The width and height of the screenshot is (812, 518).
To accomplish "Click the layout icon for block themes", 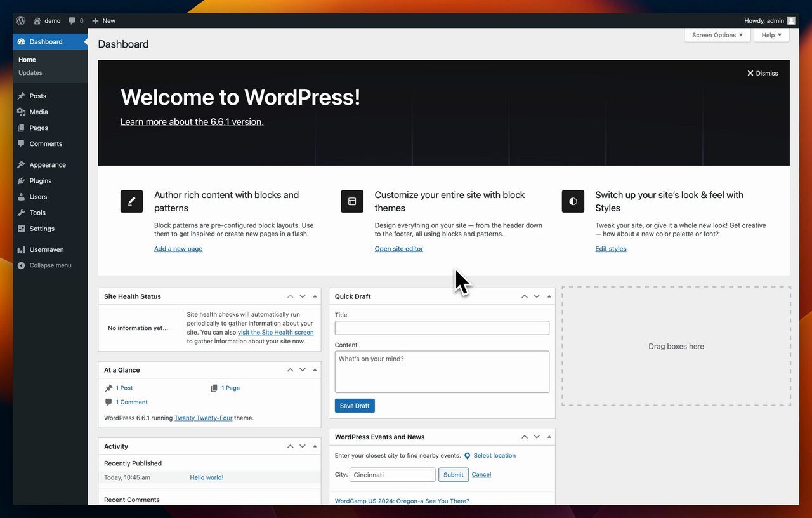I will point(352,201).
